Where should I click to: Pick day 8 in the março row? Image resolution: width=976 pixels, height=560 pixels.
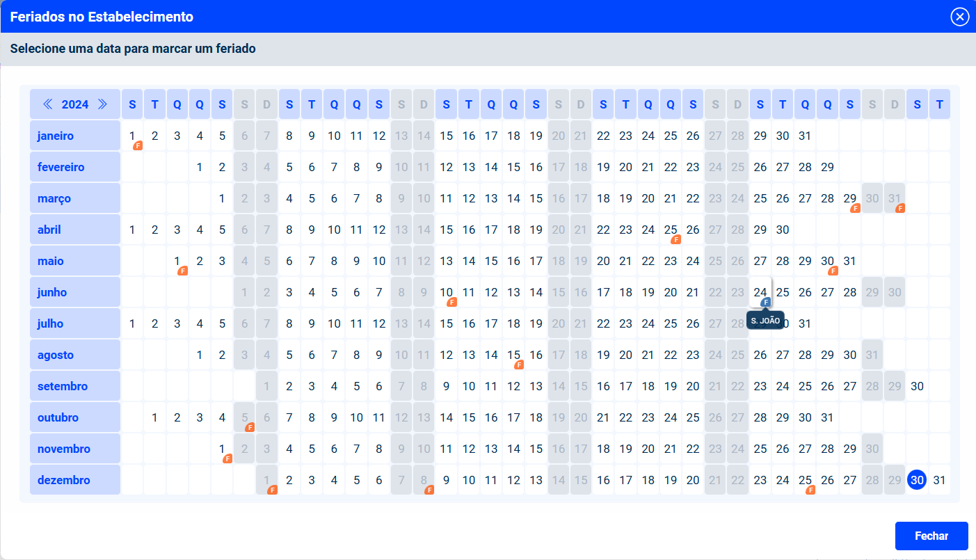click(x=379, y=198)
